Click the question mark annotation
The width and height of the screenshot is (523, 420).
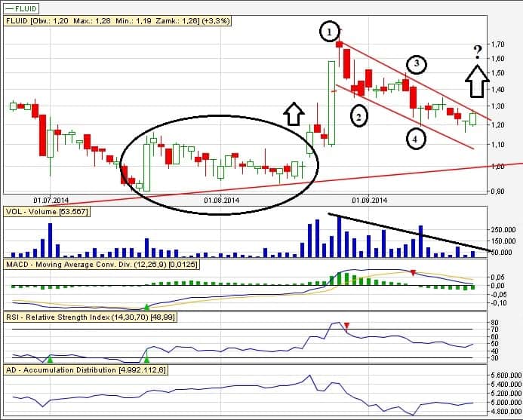click(477, 52)
